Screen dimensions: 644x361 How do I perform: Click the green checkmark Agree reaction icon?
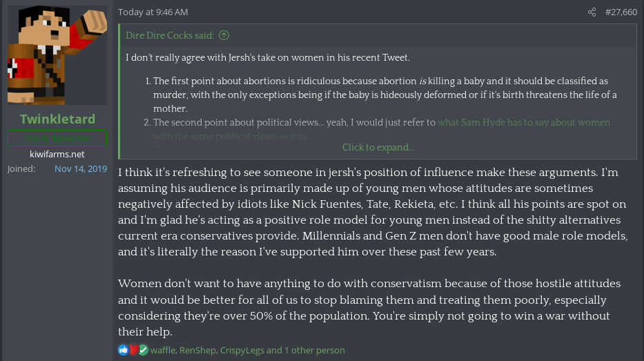coord(143,350)
